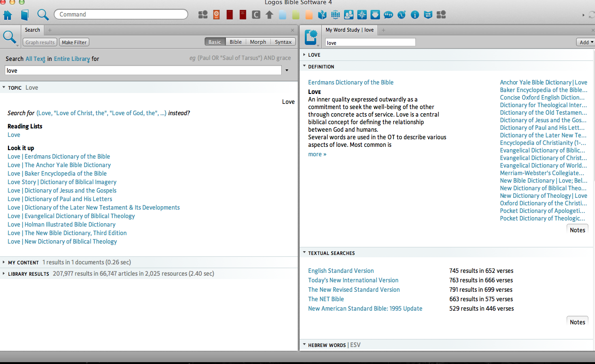Click the 'more »' definition link
Image resolution: width=595 pixels, height=364 pixels.
point(317,154)
